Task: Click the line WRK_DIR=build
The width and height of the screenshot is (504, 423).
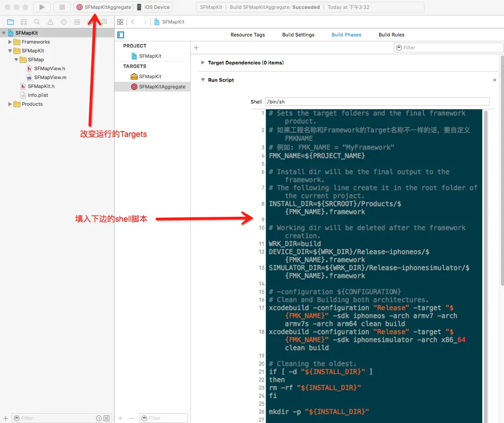Action: pos(295,244)
